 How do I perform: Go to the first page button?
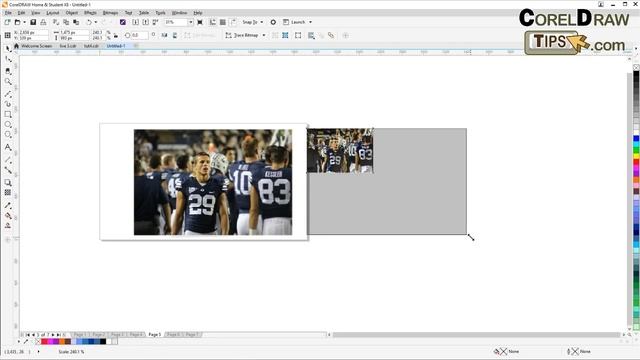tap(28, 335)
